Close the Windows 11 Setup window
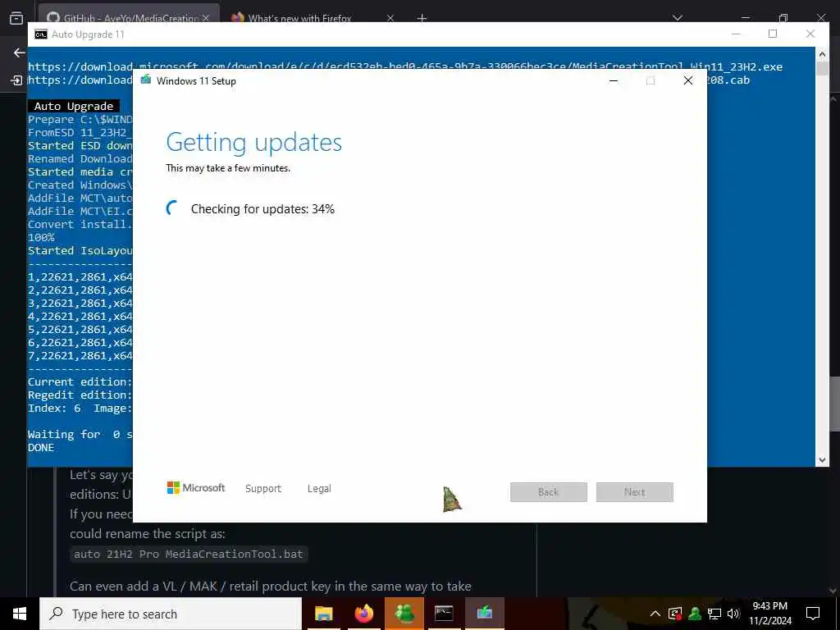Screen dimensions: 840x630 pos(688,81)
